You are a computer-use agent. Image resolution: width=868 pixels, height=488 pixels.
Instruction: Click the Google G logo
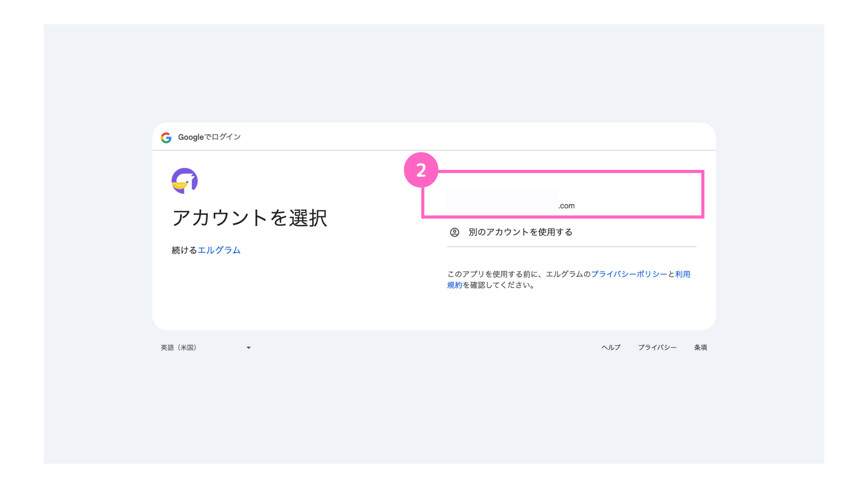click(166, 138)
